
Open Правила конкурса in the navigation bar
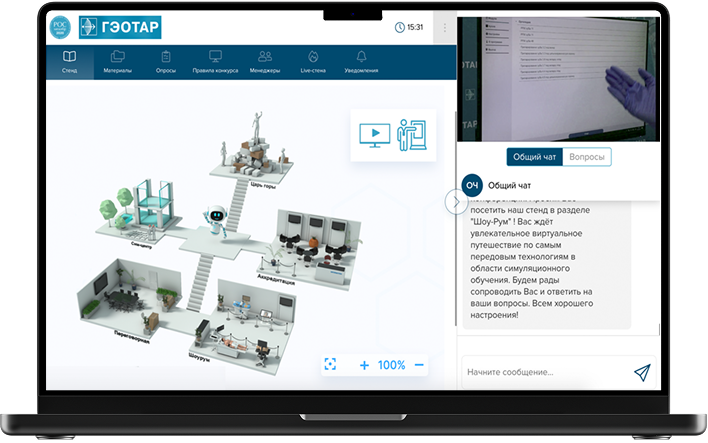click(x=215, y=62)
